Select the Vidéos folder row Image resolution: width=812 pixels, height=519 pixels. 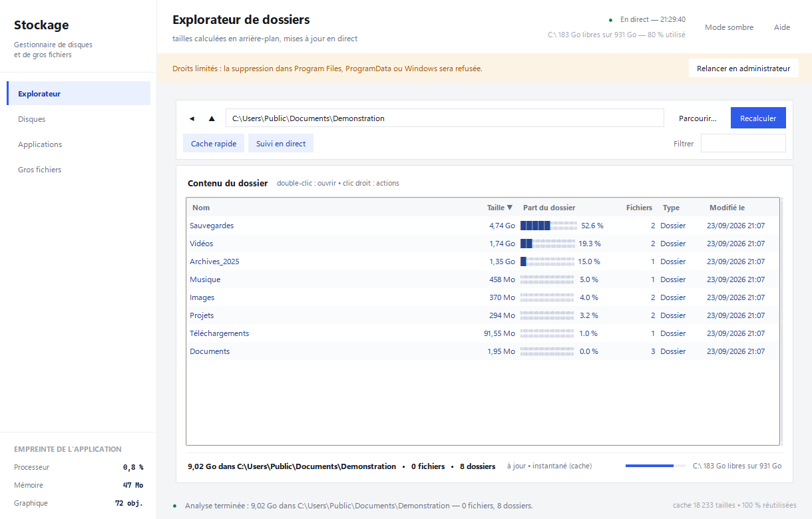click(x=483, y=244)
